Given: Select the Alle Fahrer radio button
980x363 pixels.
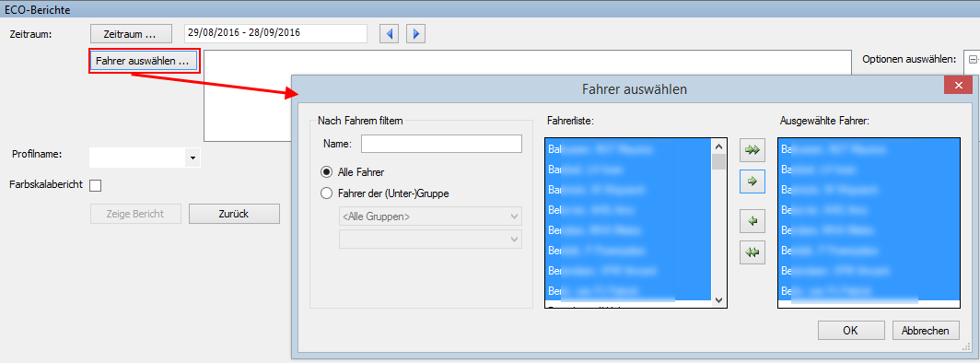Looking at the screenshot, I should tap(326, 171).
